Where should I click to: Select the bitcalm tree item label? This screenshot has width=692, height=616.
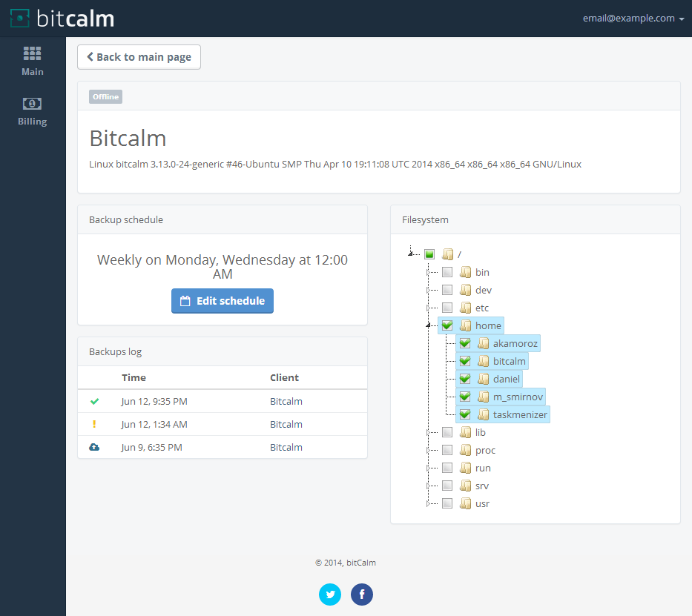[x=510, y=361]
